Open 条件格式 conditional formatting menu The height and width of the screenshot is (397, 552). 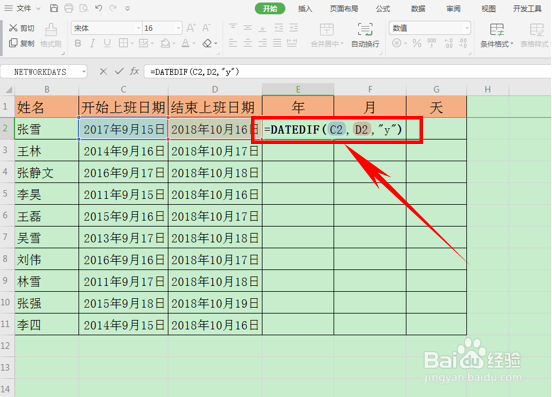pyautogui.click(x=497, y=35)
